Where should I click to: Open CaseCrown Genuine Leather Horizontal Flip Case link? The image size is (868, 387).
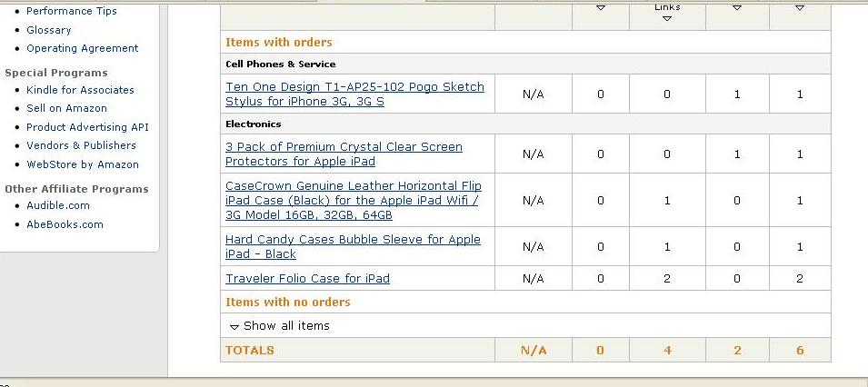(x=353, y=200)
